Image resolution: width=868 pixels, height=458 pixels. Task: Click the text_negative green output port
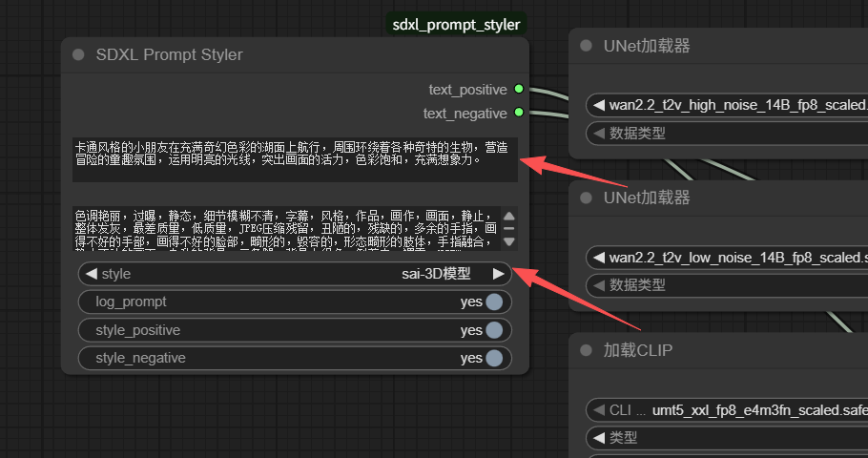click(518, 113)
